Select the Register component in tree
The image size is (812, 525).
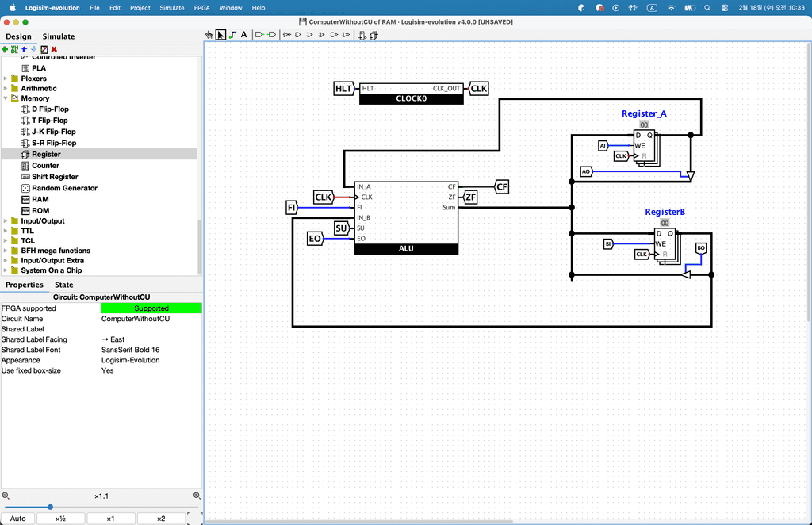pos(46,155)
